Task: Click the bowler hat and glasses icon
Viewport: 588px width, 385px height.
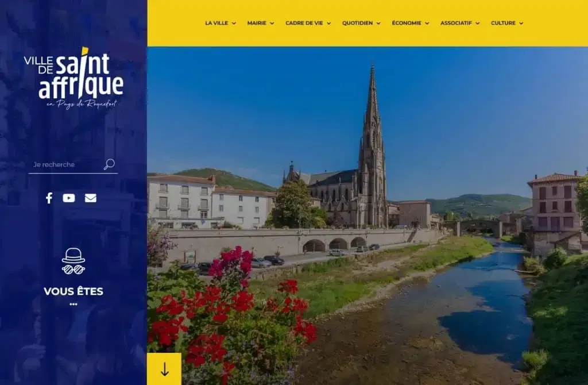Action: coord(73,260)
